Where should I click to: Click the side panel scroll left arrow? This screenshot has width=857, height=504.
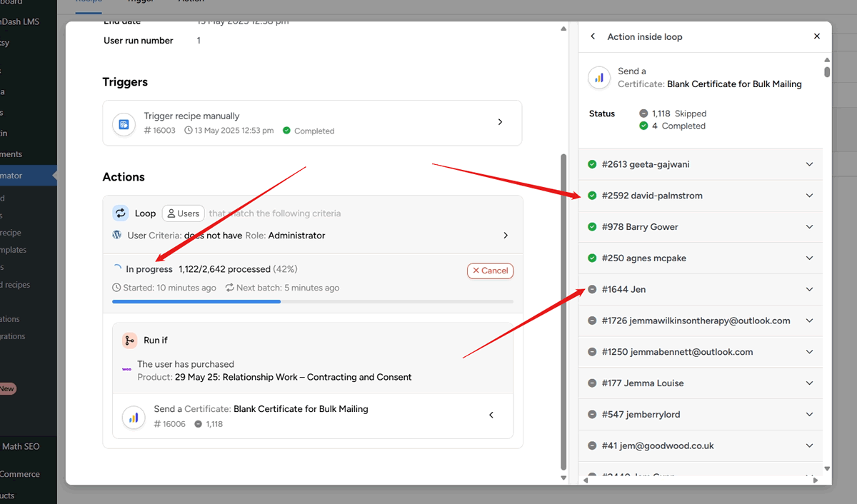click(586, 480)
